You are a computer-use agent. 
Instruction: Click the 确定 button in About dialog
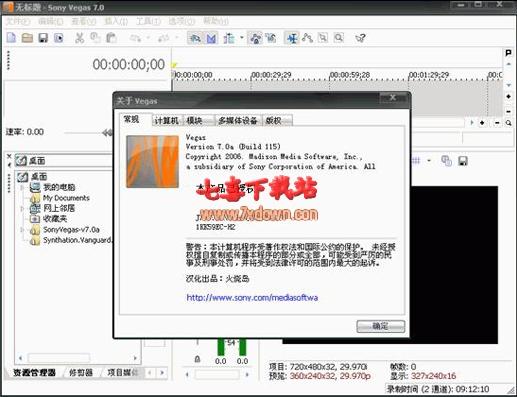tap(381, 326)
